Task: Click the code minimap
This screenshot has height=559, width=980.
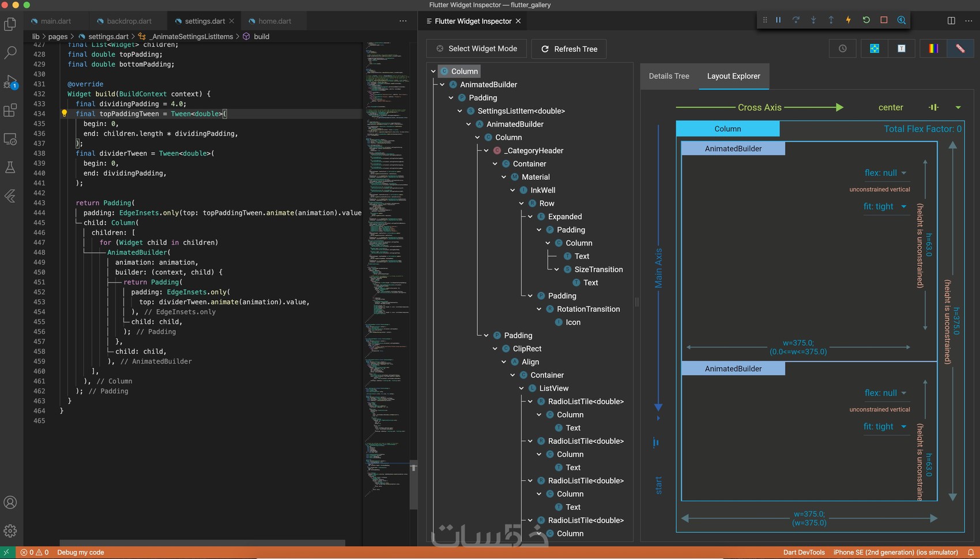Action: pos(387,271)
